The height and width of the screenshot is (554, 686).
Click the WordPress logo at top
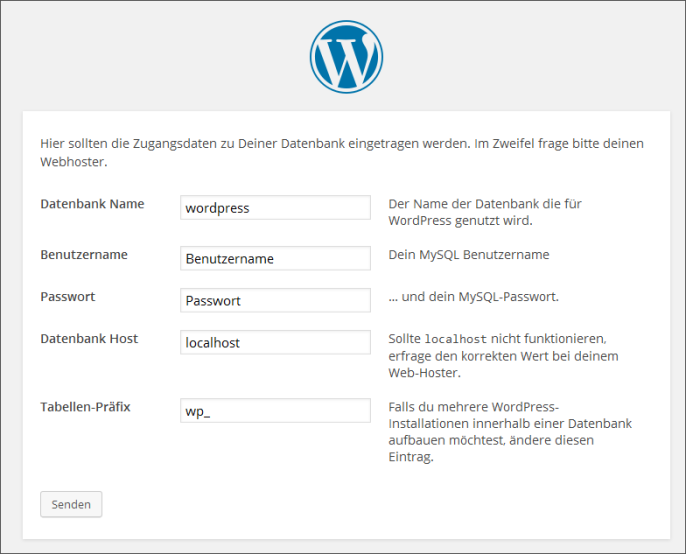(x=346, y=56)
